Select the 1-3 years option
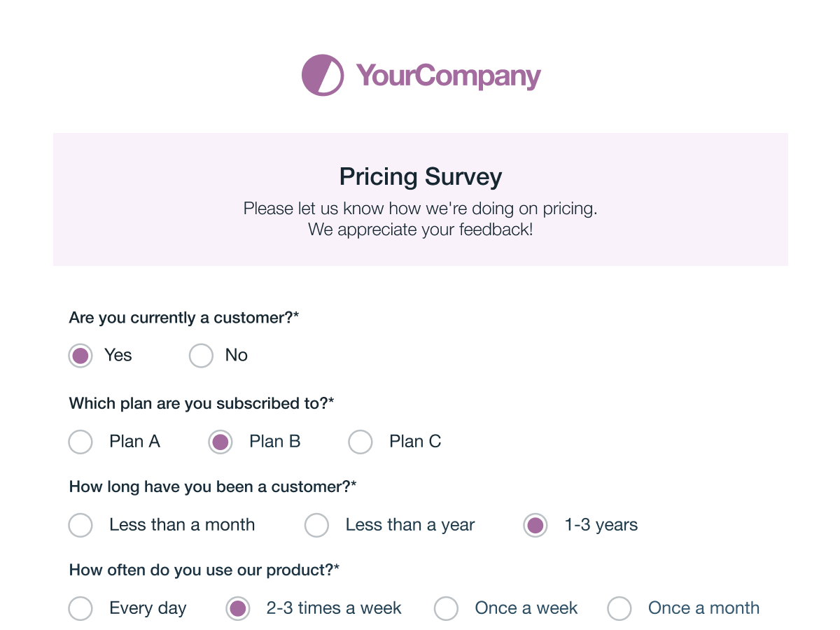 [x=535, y=525]
